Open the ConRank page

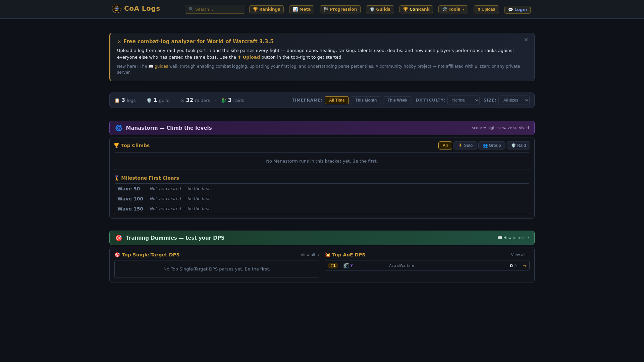point(416,9)
